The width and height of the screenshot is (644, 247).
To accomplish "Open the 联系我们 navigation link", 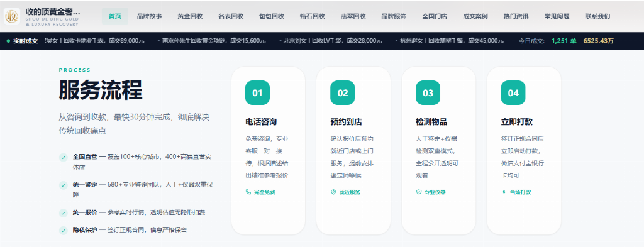I will 597,16.
